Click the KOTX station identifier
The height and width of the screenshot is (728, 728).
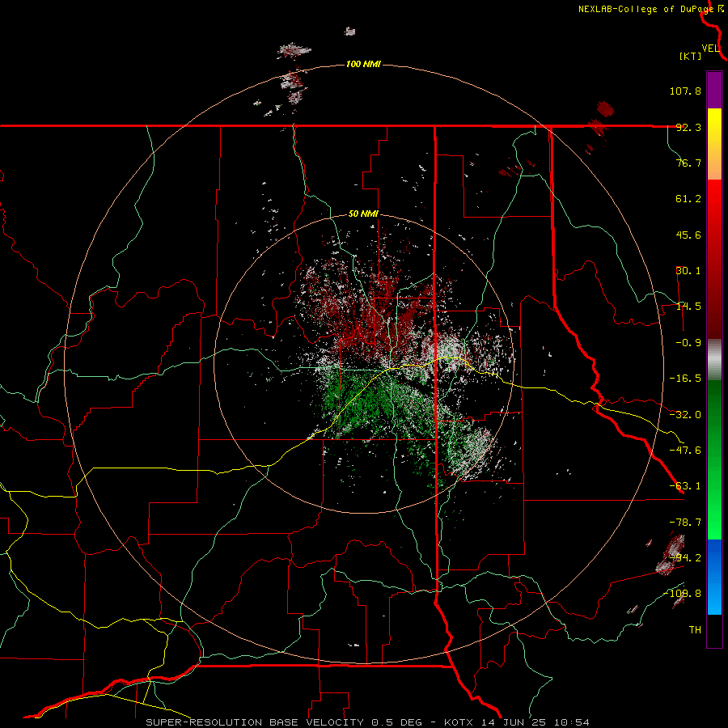(x=459, y=722)
